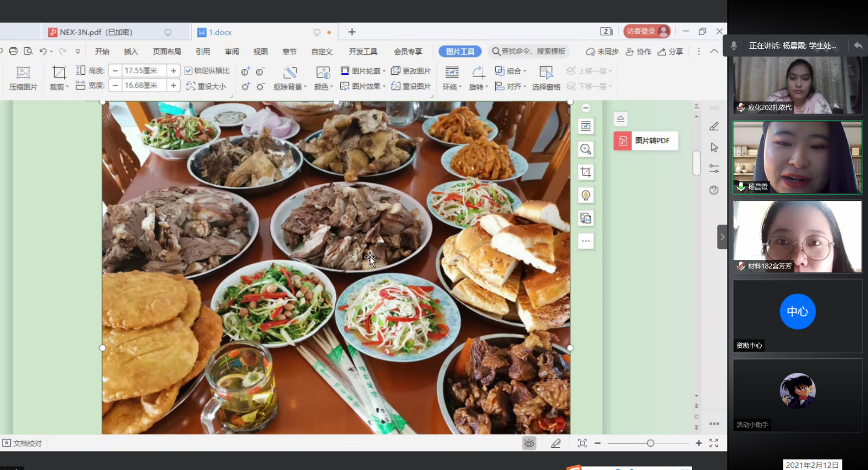Click the Change Picture (更改图片) icon
Screen dimensions: 868x470
click(411, 71)
